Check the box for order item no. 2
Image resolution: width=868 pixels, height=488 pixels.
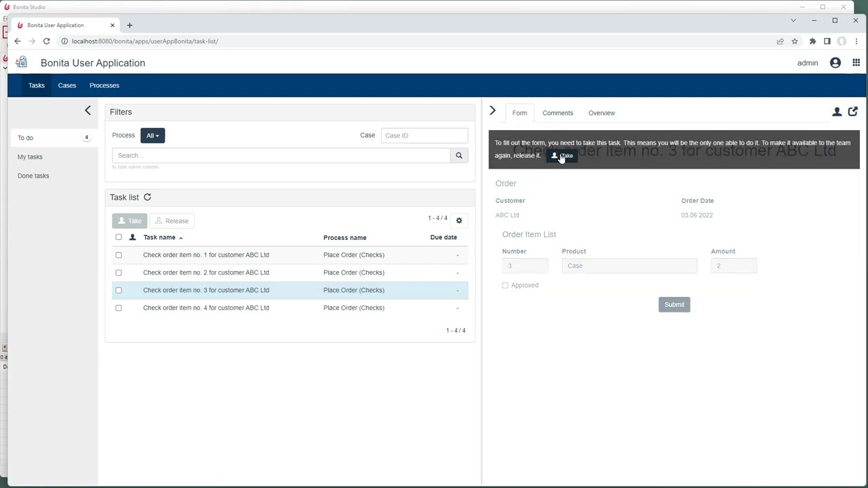pos(119,272)
